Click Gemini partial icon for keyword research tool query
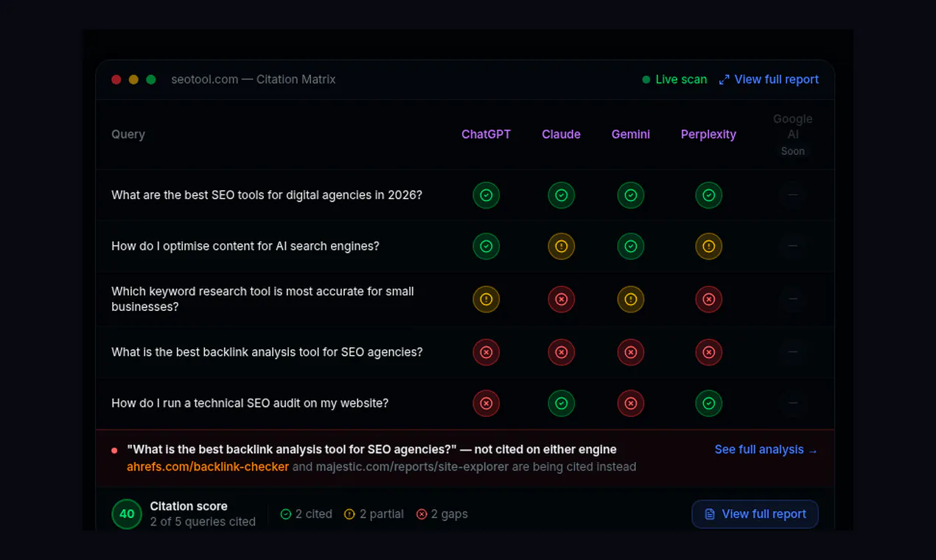Screen dimensions: 936x560 [x=630, y=299]
